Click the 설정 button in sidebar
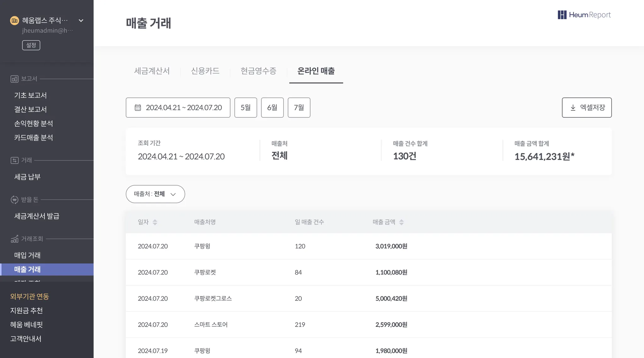The width and height of the screenshot is (644, 358). pos(31,45)
